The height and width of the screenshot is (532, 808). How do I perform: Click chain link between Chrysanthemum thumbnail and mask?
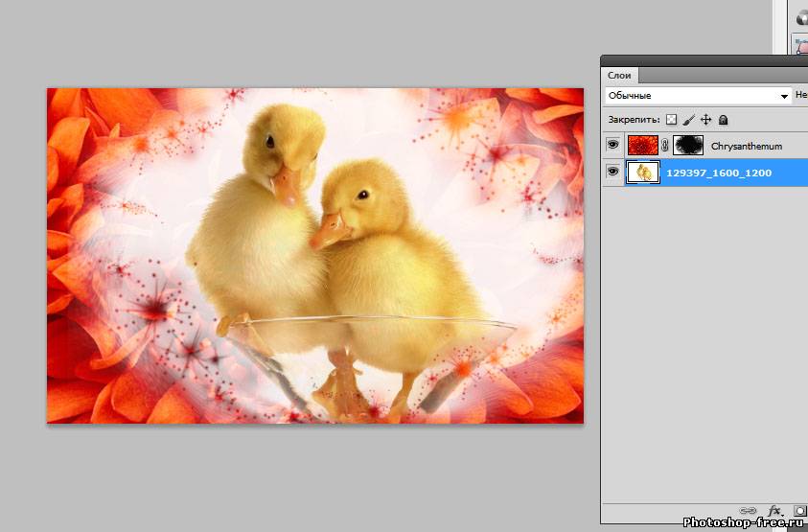(665, 146)
